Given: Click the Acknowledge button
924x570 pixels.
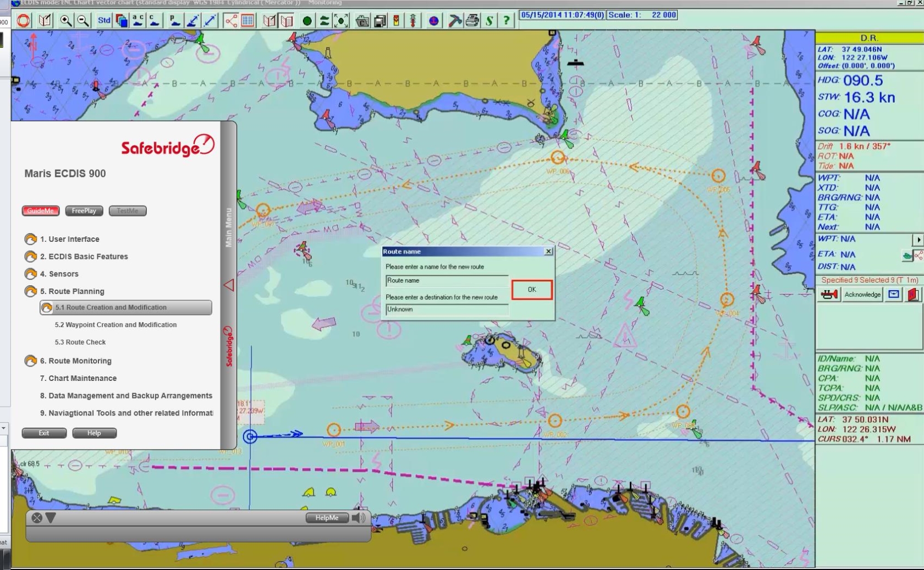Looking at the screenshot, I should point(862,295).
